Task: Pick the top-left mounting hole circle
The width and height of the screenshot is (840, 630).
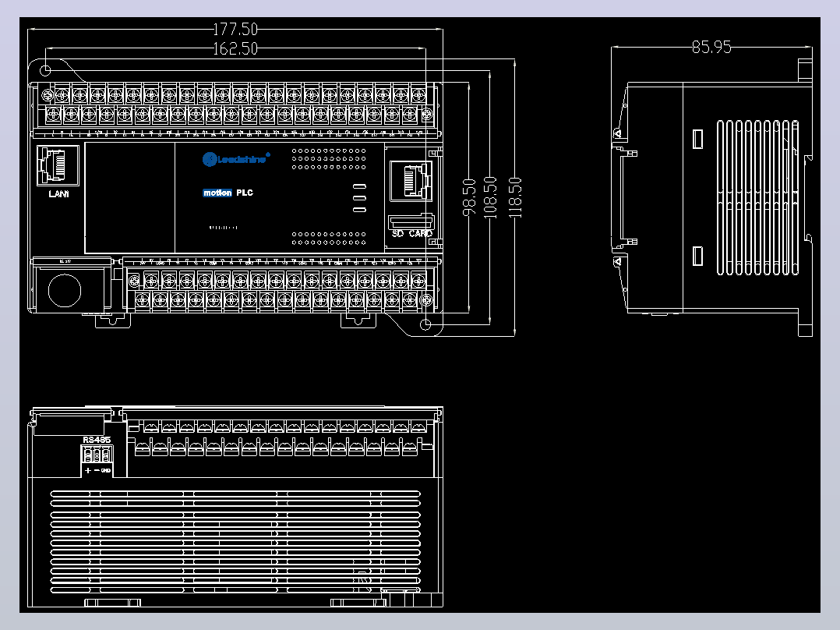Action: (45, 70)
